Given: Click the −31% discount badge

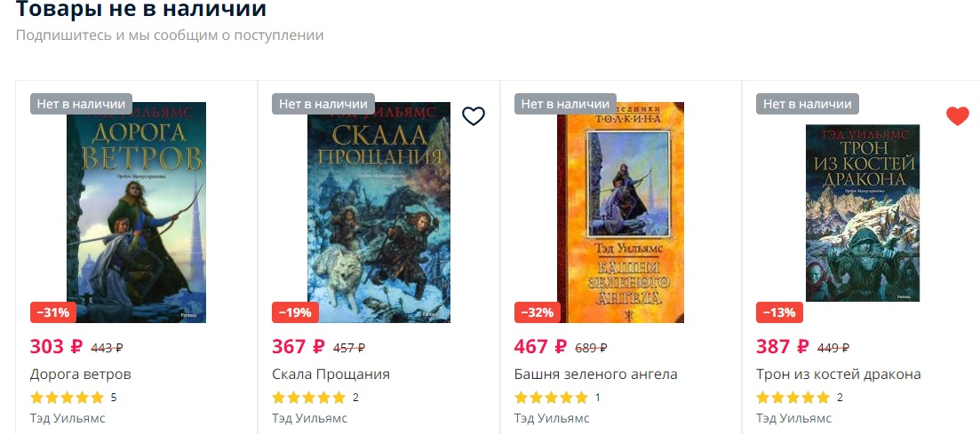Looking at the screenshot, I should (53, 312).
